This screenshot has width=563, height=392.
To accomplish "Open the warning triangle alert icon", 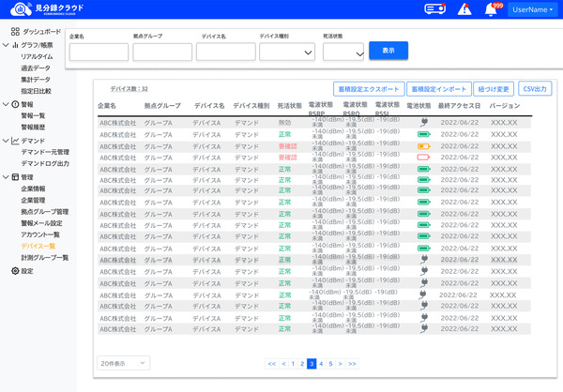I will pyautogui.click(x=464, y=9).
